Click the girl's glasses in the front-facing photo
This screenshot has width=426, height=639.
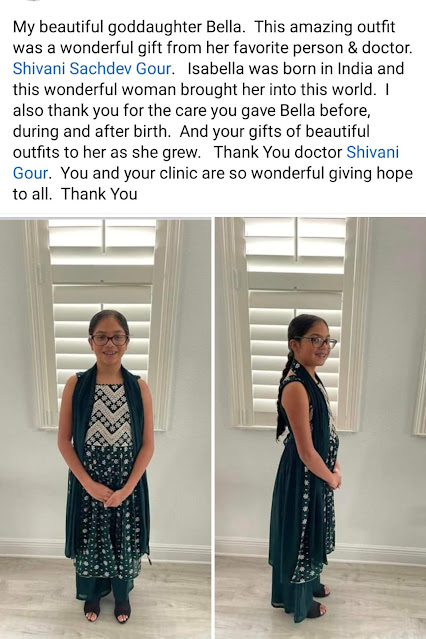pos(109,339)
